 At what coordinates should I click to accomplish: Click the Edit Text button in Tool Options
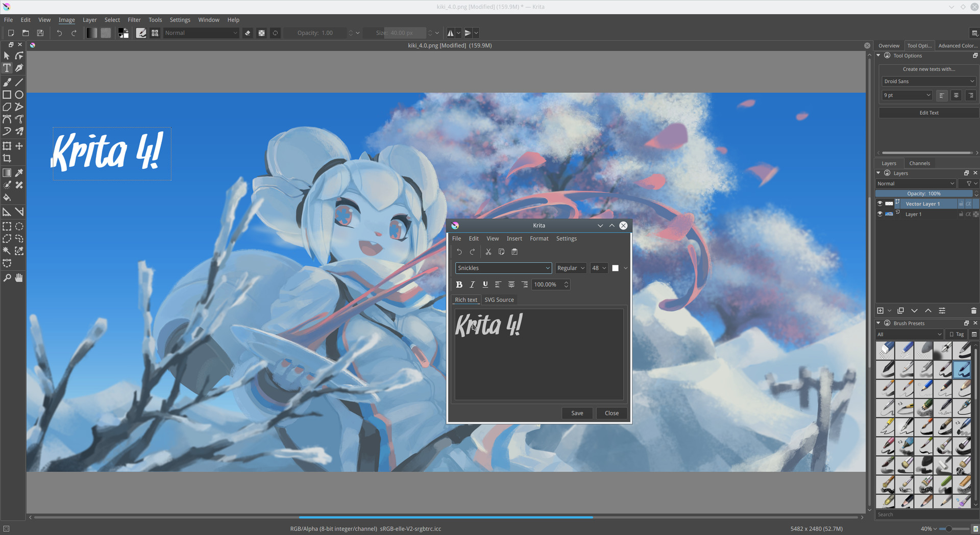pos(928,113)
